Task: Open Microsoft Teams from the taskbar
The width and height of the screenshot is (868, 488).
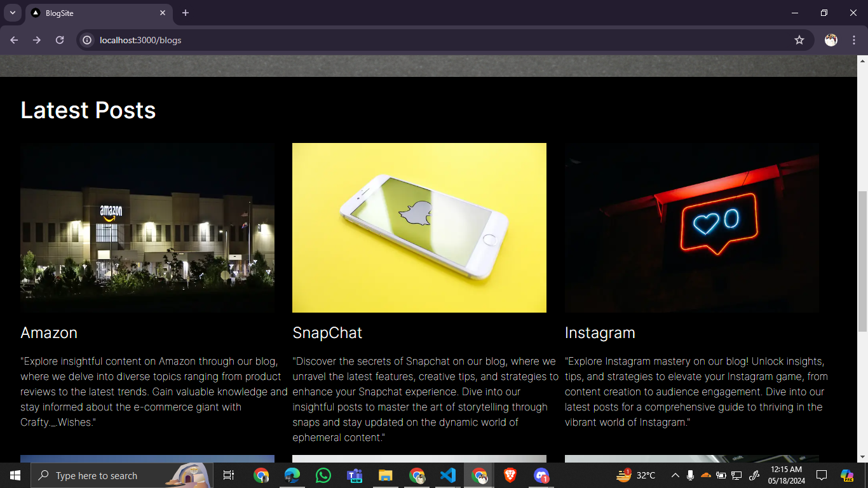Action: click(355, 475)
